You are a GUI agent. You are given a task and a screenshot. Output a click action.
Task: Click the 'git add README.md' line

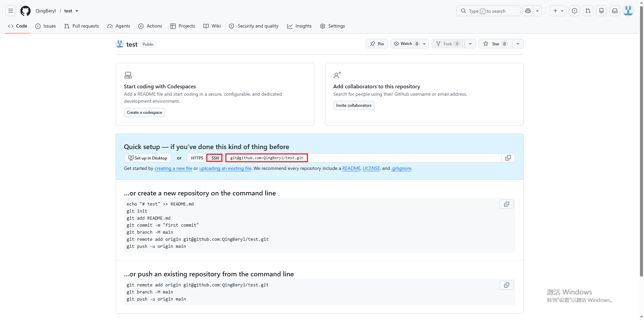[149, 218]
